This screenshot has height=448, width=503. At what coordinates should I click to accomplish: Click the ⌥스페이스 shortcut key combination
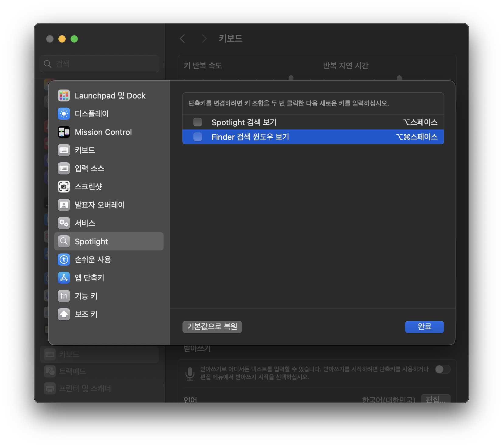point(420,122)
